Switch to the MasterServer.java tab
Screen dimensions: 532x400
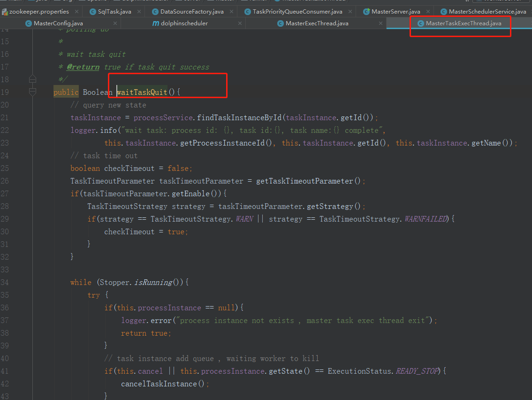click(395, 12)
